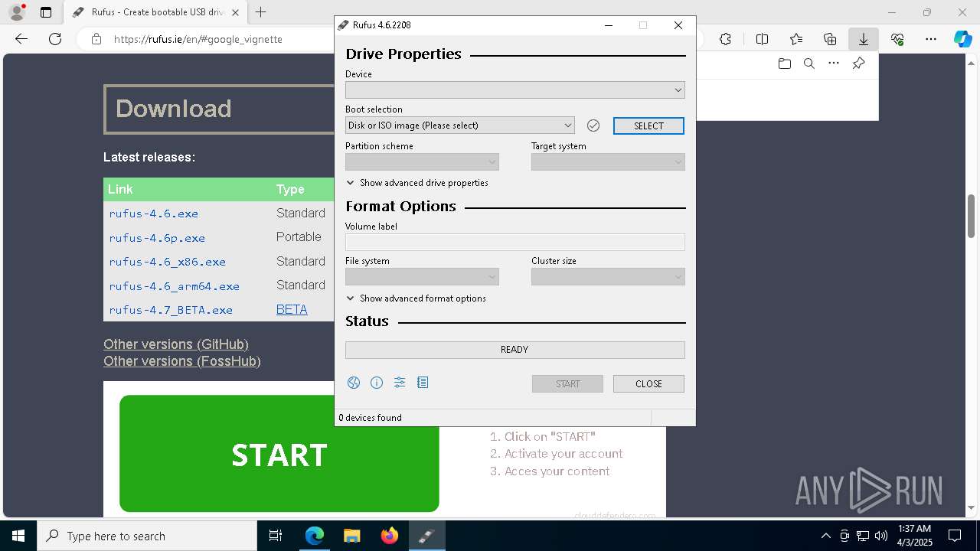Download rufus-4.6.exe link
This screenshot has width=980, height=551.
click(x=154, y=214)
